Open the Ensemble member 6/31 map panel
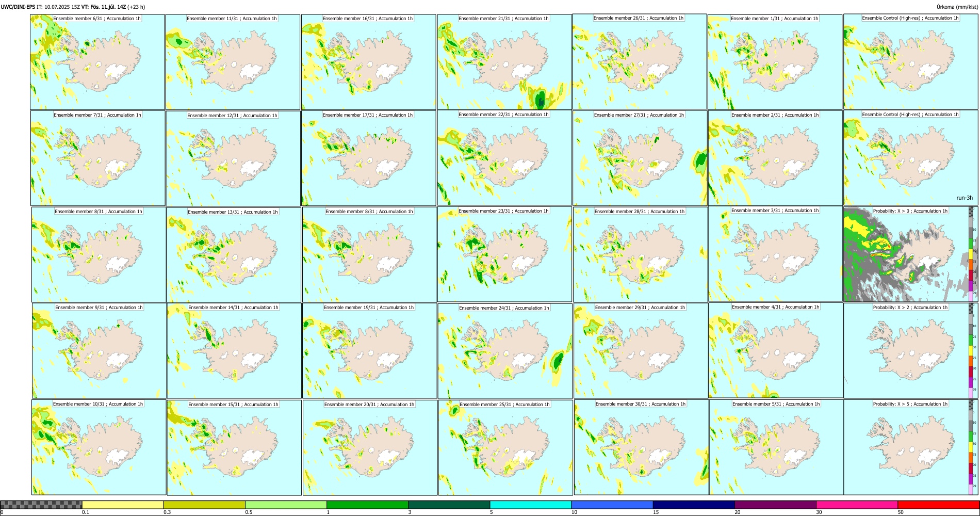 coord(97,62)
